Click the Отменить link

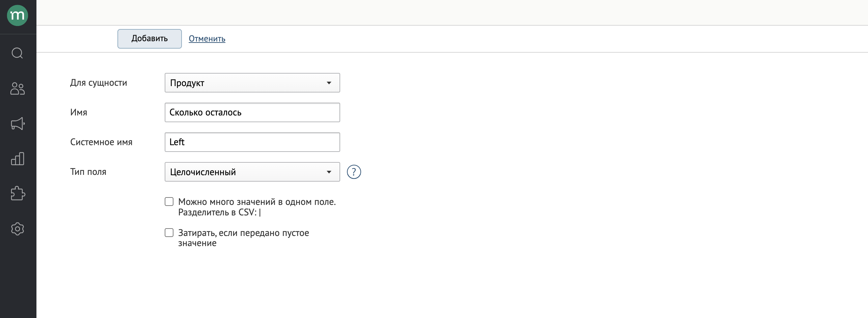coord(207,38)
